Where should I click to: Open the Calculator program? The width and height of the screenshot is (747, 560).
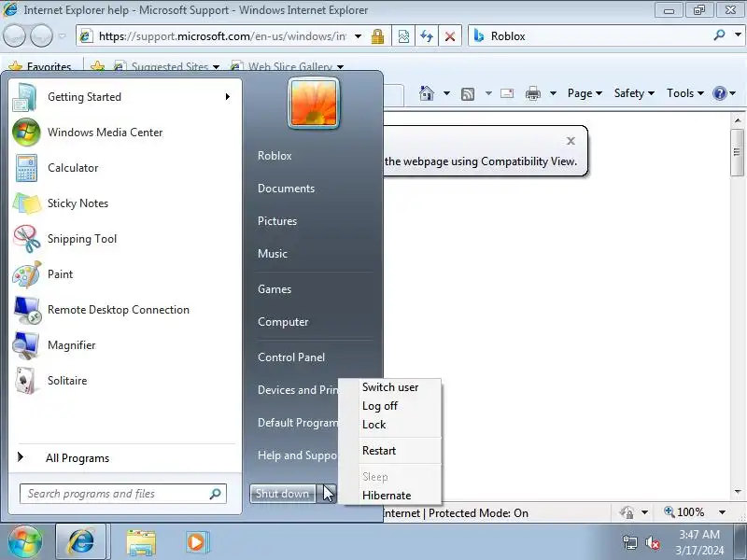coord(124,168)
